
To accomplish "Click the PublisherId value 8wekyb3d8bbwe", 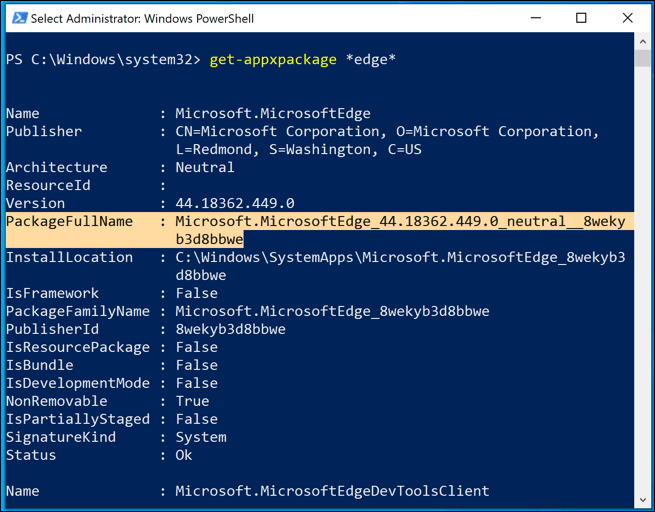I will (230, 330).
